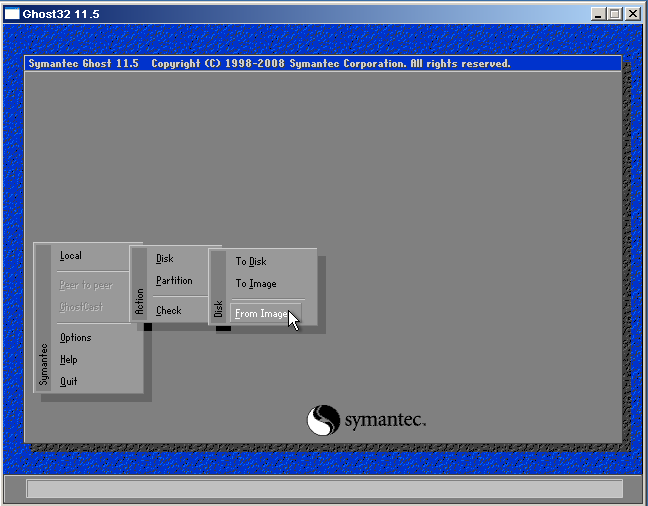Pick To Disk in the Disk submenu
Image resolution: width=648 pixels, height=506 pixels.
(251, 262)
